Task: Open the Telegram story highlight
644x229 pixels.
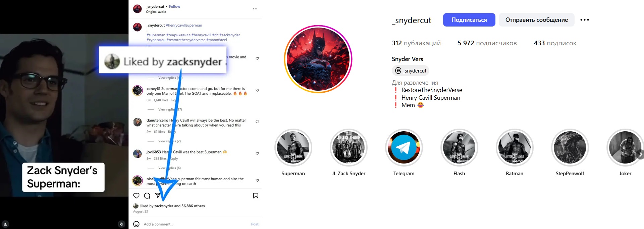Action: 404,148
